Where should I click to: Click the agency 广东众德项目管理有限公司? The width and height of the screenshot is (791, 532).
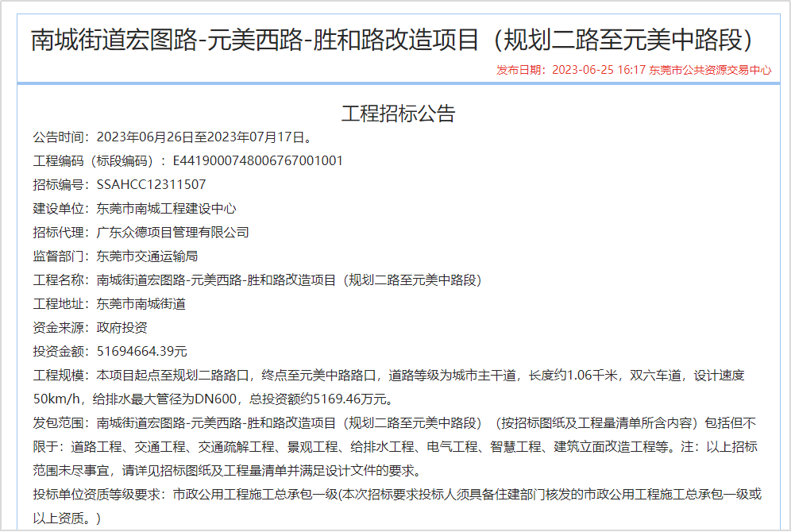pos(172,233)
